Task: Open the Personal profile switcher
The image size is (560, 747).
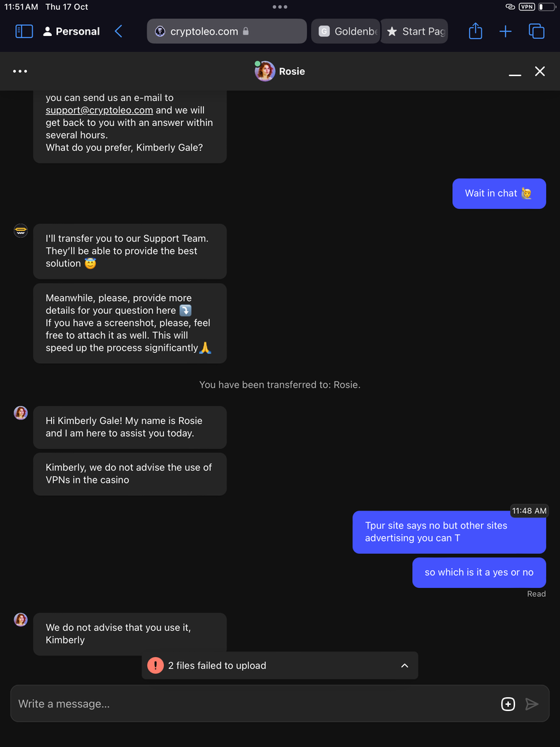Action: click(x=71, y=31)
